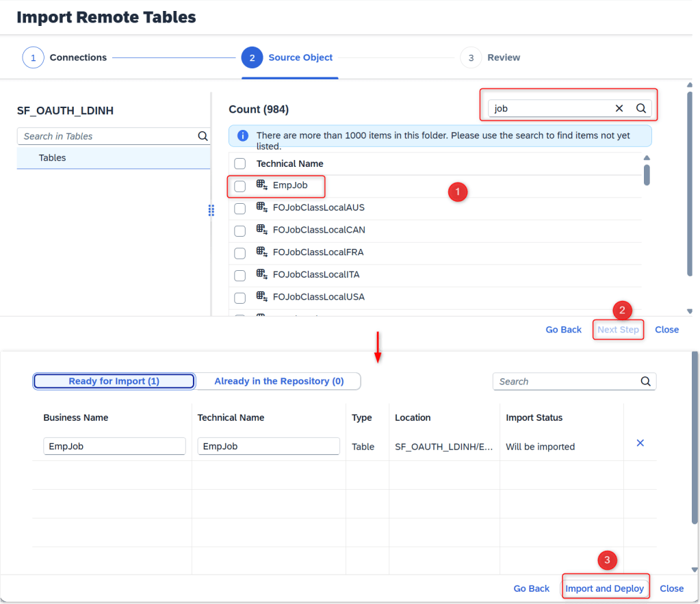The height and width of the screenshot is (604, 700).
Task: Toggle the select-all checkbox beside Technical Name
Action: [240, 163]
